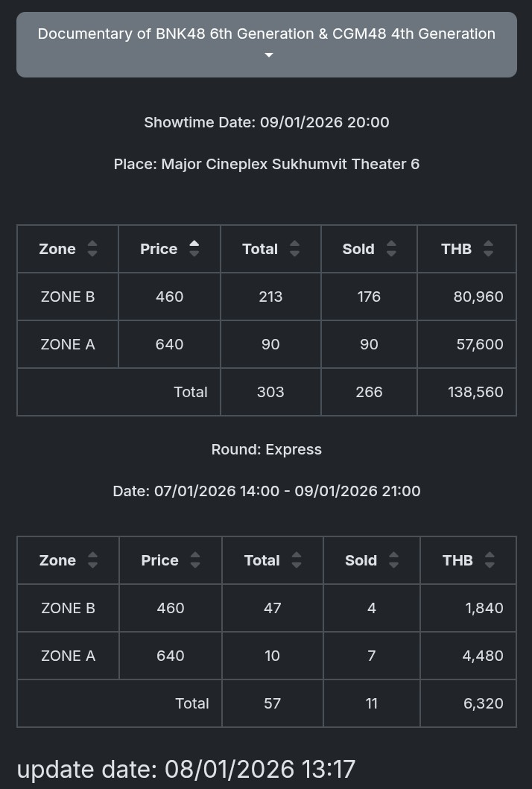Sort Express table by Zone icon
This screenshot has width=532, height=789.
point(92,560)
